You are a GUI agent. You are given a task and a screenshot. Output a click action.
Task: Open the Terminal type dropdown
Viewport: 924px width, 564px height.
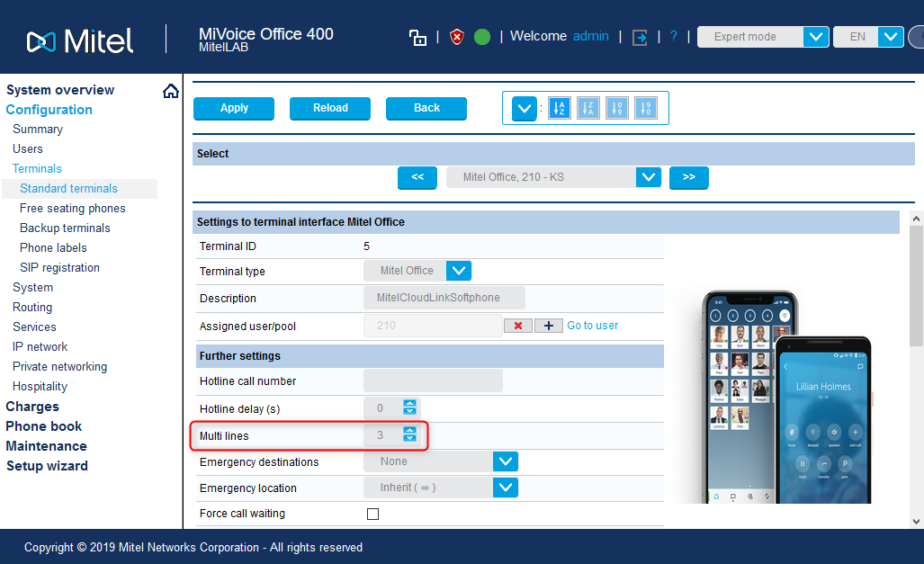pos(458,270)
